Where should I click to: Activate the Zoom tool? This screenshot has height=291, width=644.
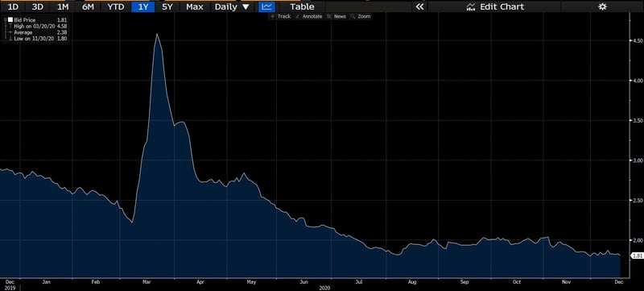(361, 16)
